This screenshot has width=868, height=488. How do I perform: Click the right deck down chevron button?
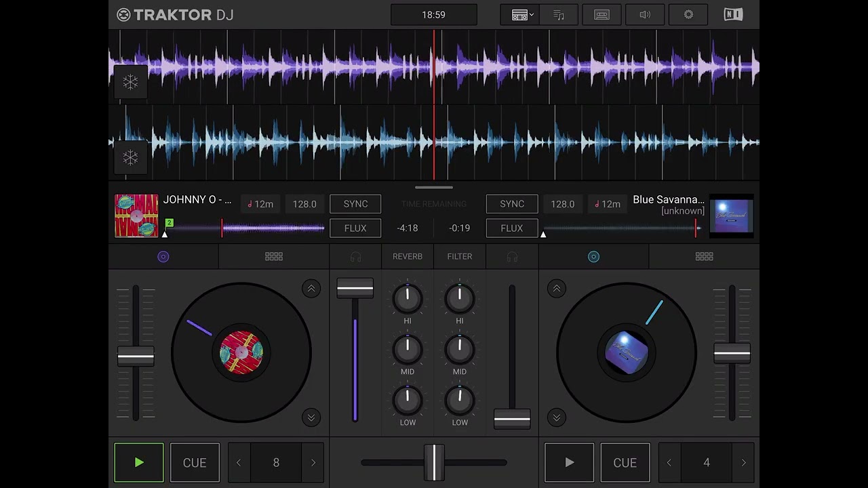point(557,418)
